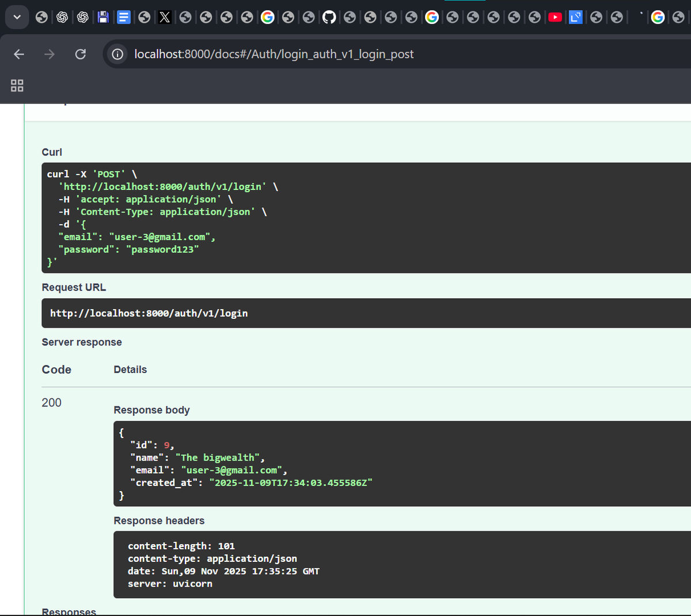The height and width of the screenshot is (616, 691).
Task: Click the content-length: 101 header
Action: click(x=181, y=546)
